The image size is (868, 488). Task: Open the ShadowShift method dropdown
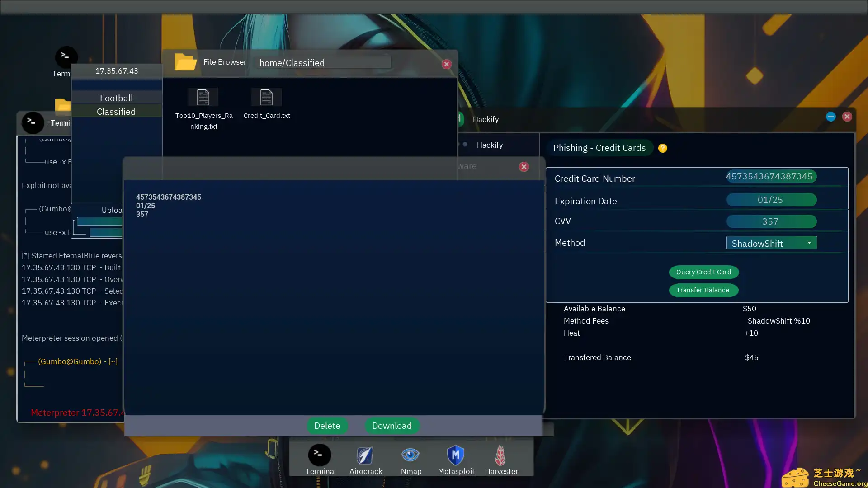(771, 243)
